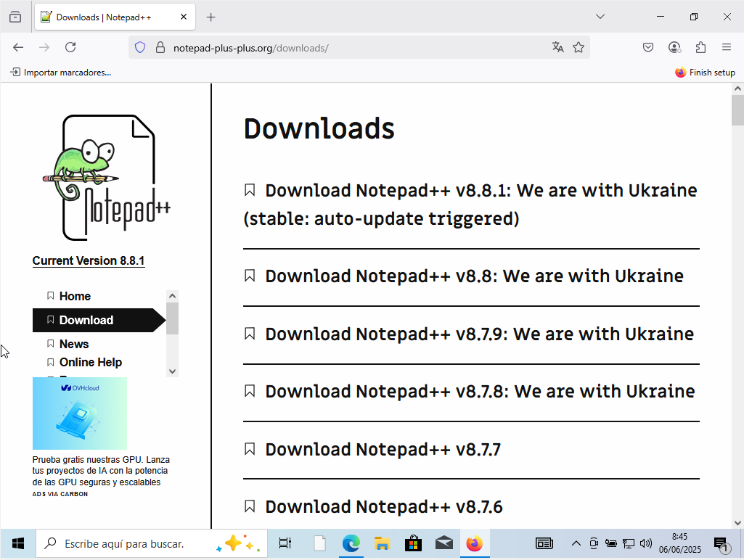Click Finish setup button
The image size is (744, 560).
coord(705,73)
